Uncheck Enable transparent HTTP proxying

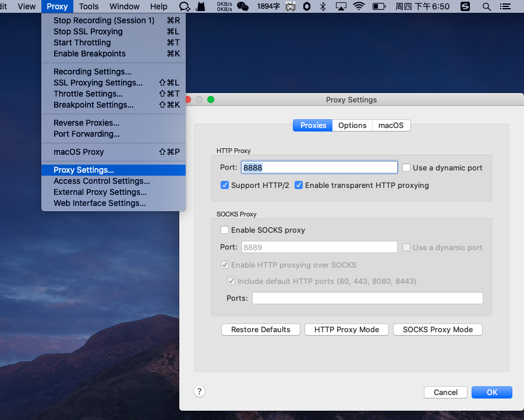tap(299, 185)
